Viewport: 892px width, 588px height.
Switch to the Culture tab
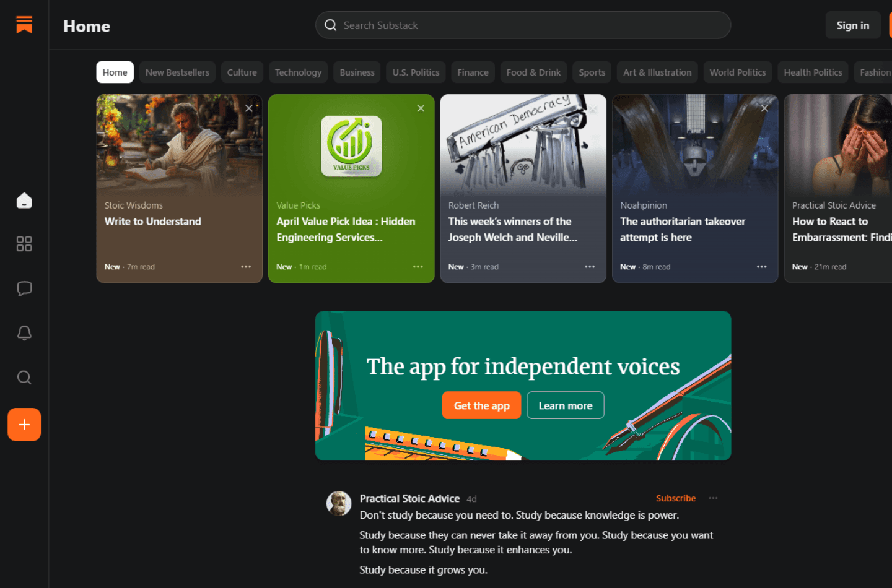242,72
